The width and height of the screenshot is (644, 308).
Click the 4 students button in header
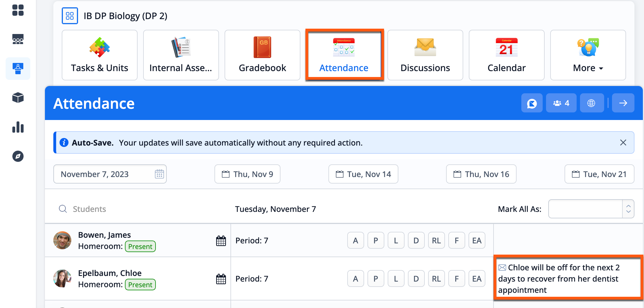pos(561,103)
